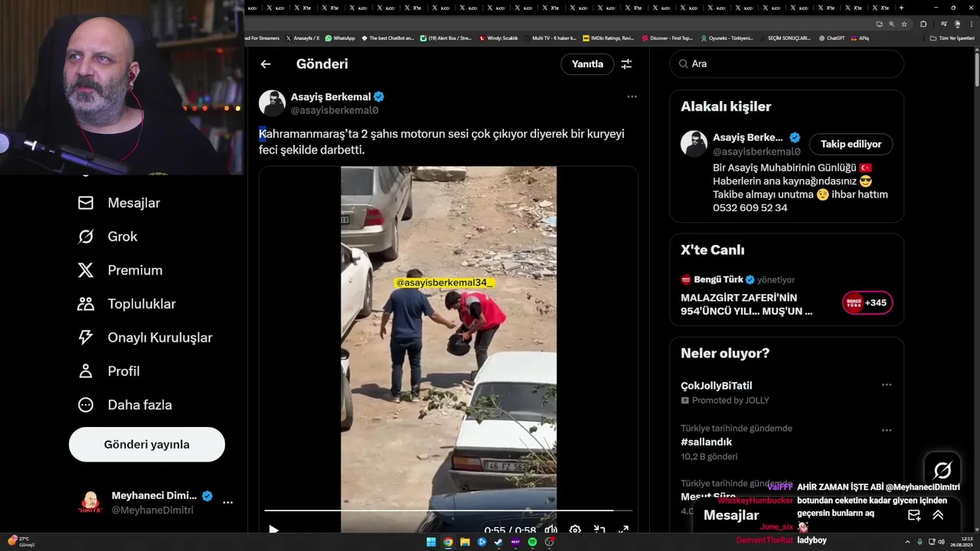This screenshot has height=551, width=980.
Task: Open account menu dots beside Meyhaneci Dimitri
Action: (227, 503)
